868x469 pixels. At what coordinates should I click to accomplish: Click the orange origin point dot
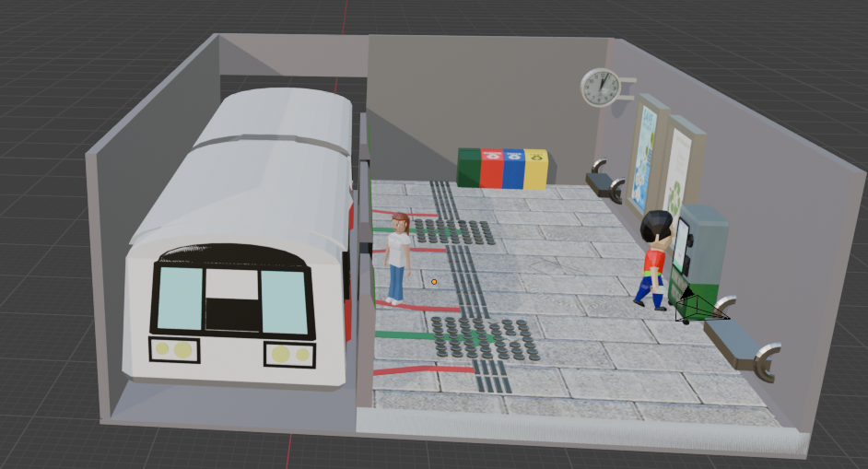(434, 282)
